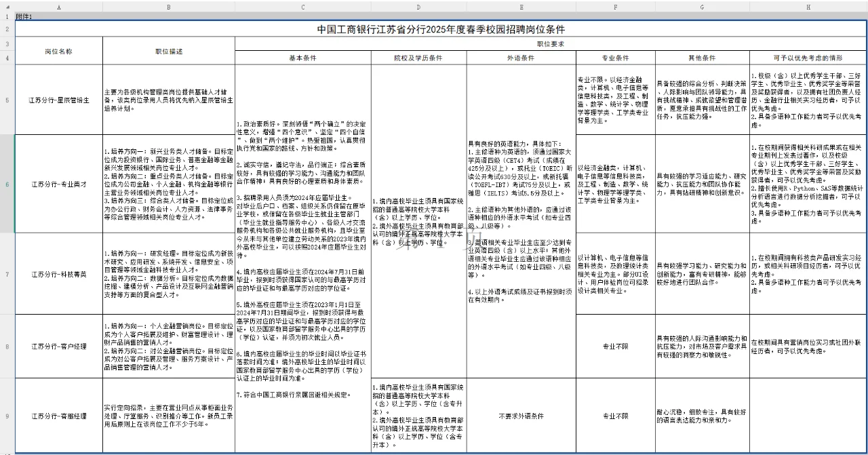
Task: Select column G header
Action: 702,7
